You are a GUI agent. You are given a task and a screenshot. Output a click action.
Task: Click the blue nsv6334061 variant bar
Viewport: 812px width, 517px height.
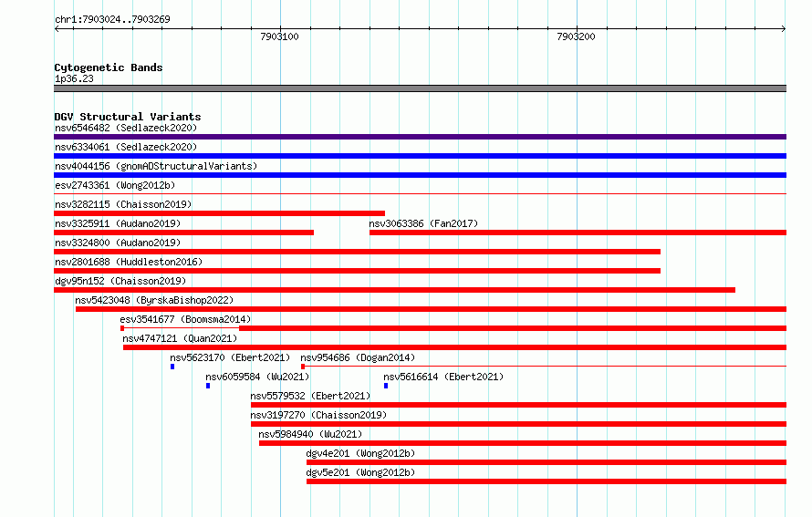(420, 156)
